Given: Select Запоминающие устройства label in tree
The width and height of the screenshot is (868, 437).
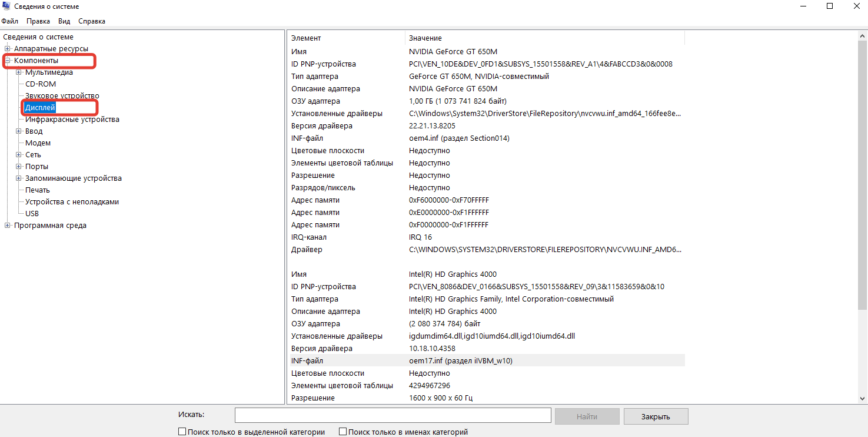Looking at the screenshot, I should pyautogui.click(x=74, y=178).
